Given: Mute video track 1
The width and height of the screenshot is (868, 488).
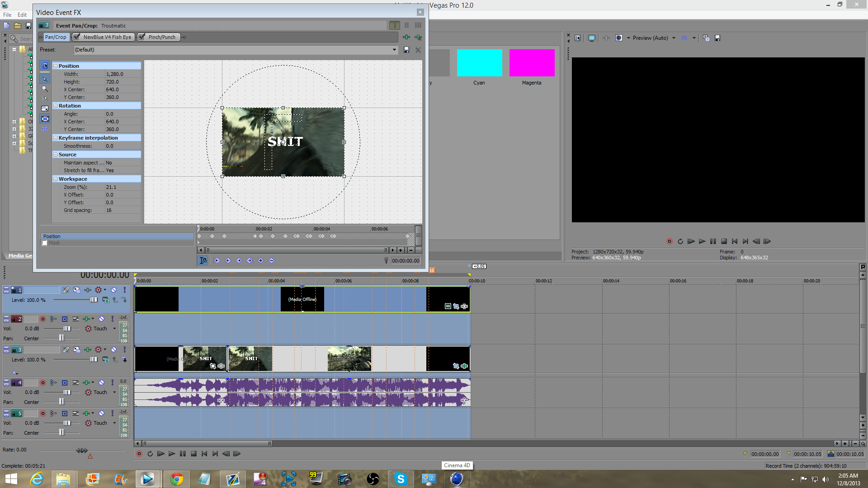Looking at the screenshot, I should point(114,290).
